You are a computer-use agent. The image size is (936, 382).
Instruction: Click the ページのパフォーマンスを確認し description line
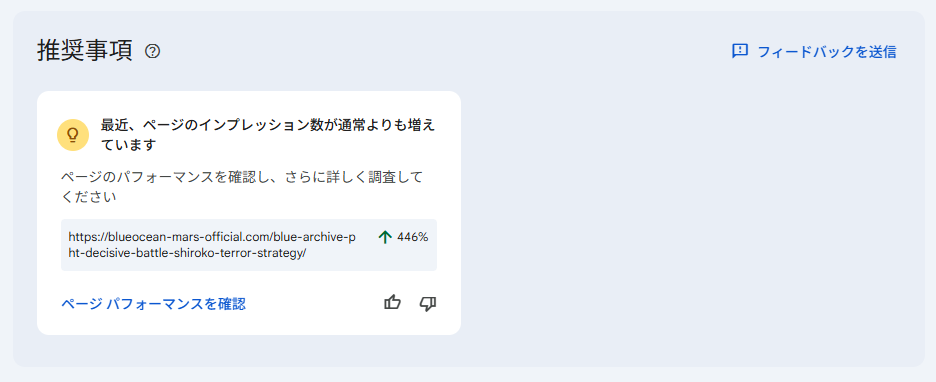coord(242,177)
